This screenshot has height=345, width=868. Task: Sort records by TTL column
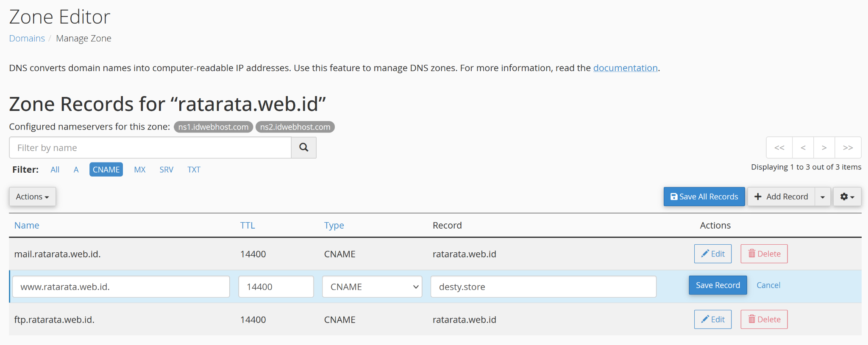248,226
